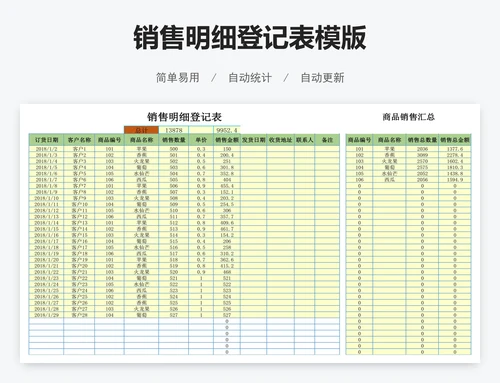Select the 销售总金额 column header

click(x=455, y=140)
